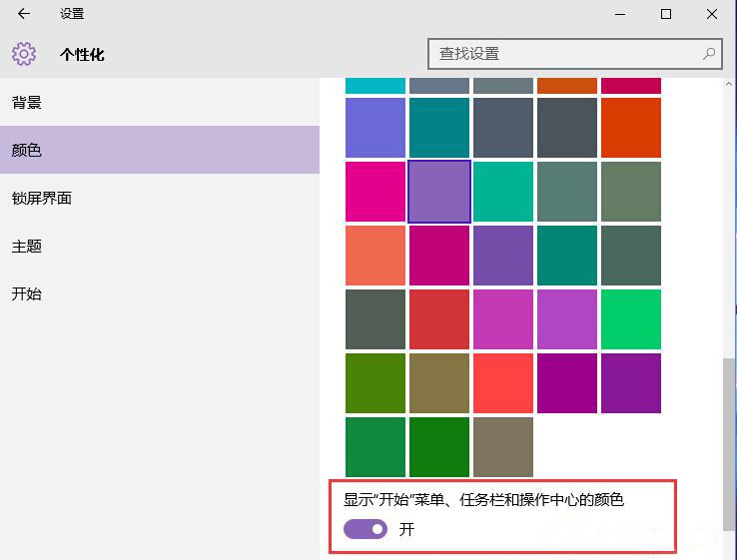Maximize the Settings window

pos(666,14)
